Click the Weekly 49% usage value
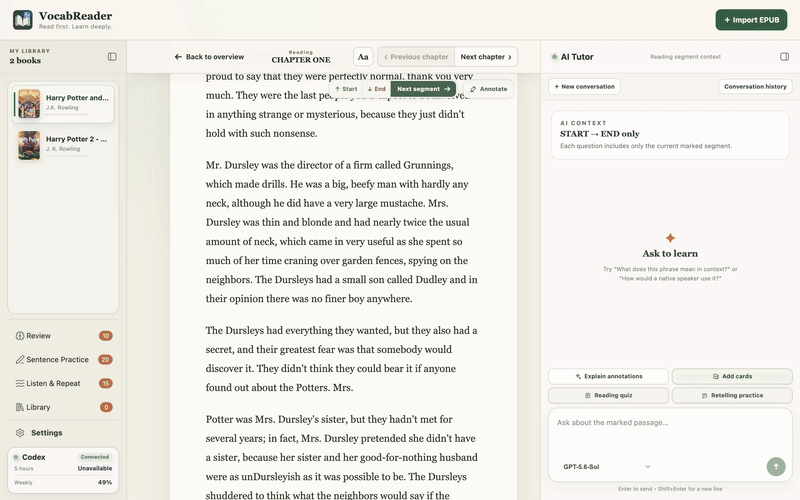Viewport: 800px width, 500px height. [x=105, y=482]
